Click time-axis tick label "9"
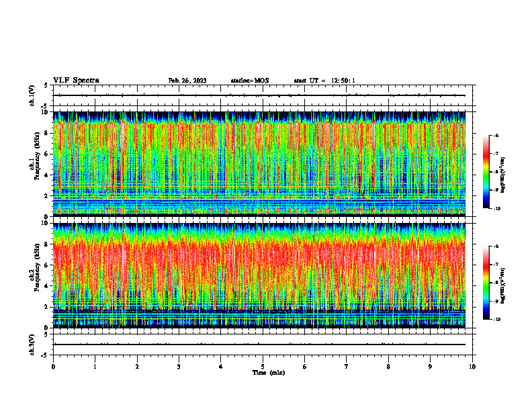 click(430, 367)
